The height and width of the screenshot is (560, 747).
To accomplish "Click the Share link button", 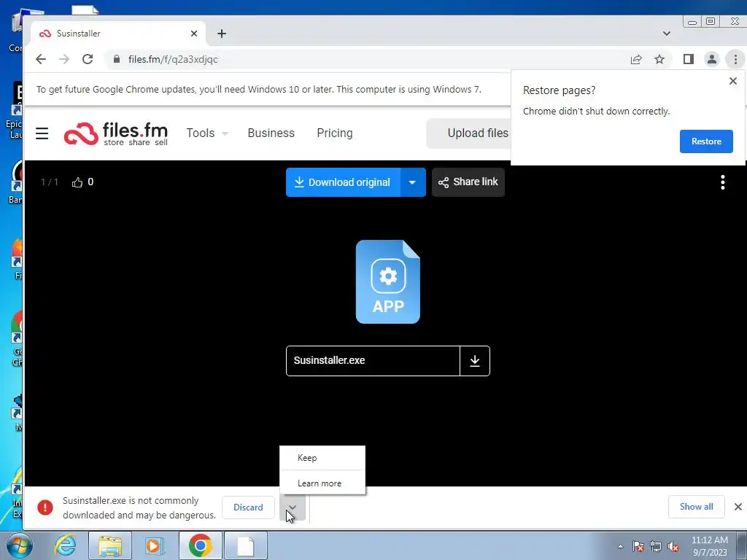I will pyautogui.click(x=468, y=182).
